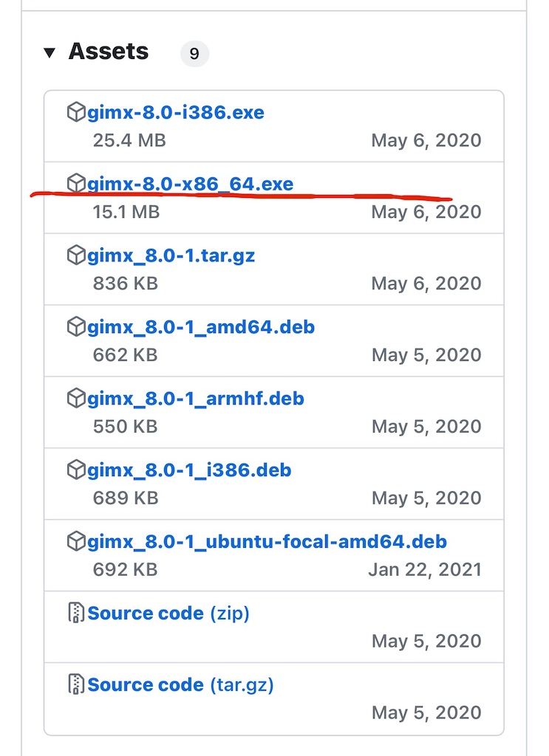The width and height of the screenshot is (549, 756).
Task: Download gimx_8.0-1_i386.deb package
Action: tap(189, 470)
